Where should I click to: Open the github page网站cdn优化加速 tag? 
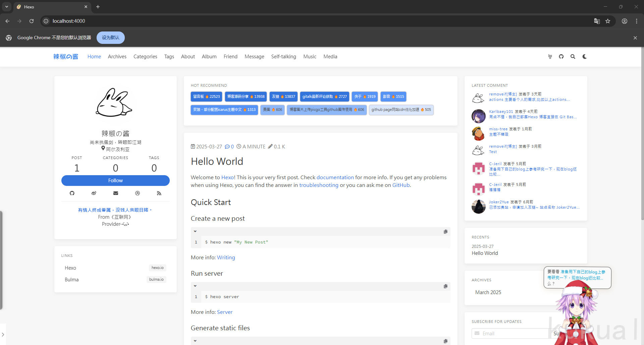click(401, 110)
